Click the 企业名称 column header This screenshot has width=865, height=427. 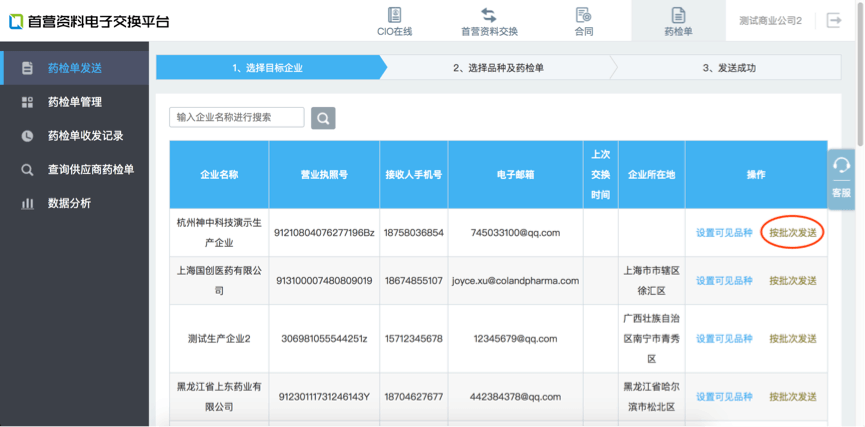coord(219,175)
